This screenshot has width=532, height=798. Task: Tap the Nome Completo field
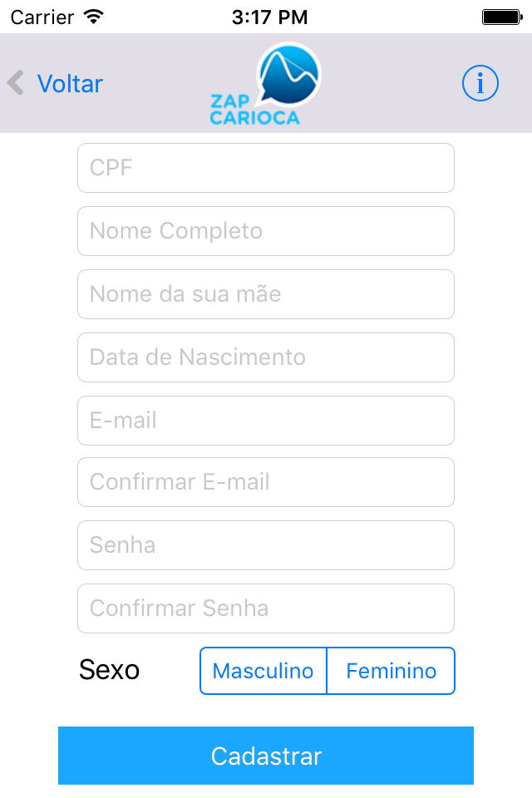pyautogui.click(x=266, y=230)
